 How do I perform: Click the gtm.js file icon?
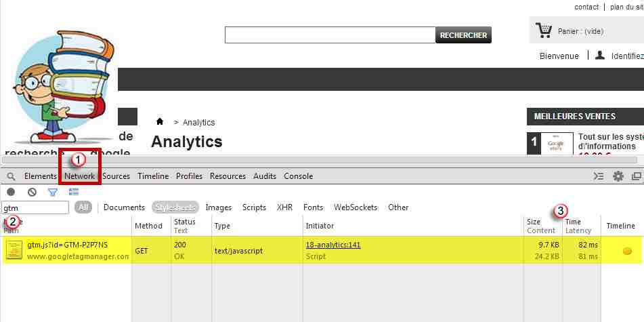click(14, 250)
